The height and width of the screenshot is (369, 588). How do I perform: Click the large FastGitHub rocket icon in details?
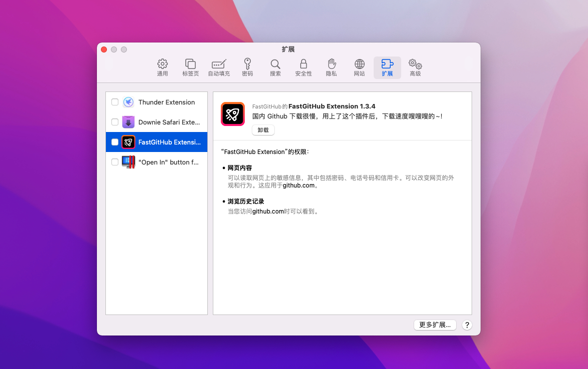click(x=233, y=113)
